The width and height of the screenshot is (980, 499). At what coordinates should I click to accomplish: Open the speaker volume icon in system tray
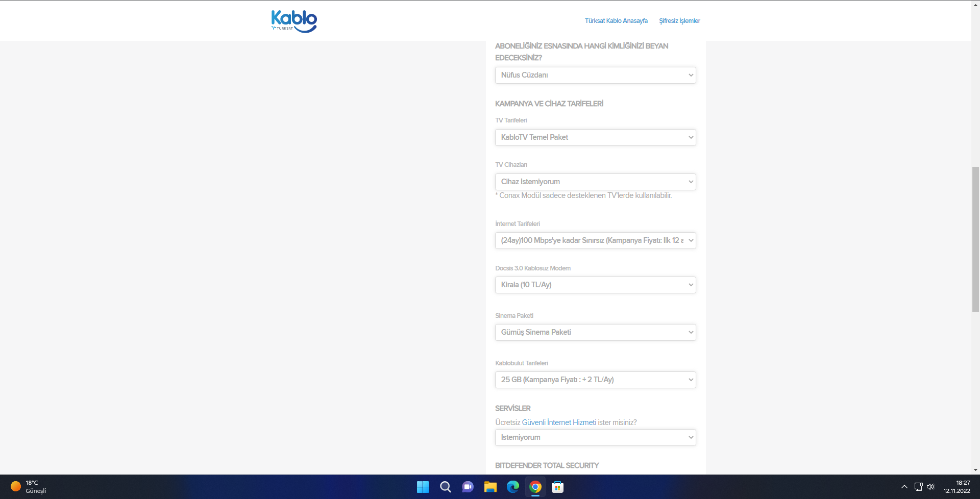coord(931,487)
